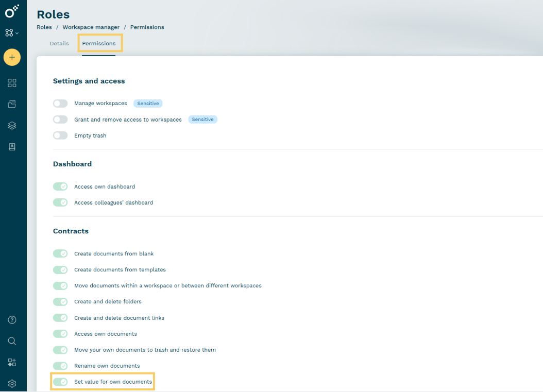
Task: Toggle Move documents within a workspace permission
Action: click(60, 285)
